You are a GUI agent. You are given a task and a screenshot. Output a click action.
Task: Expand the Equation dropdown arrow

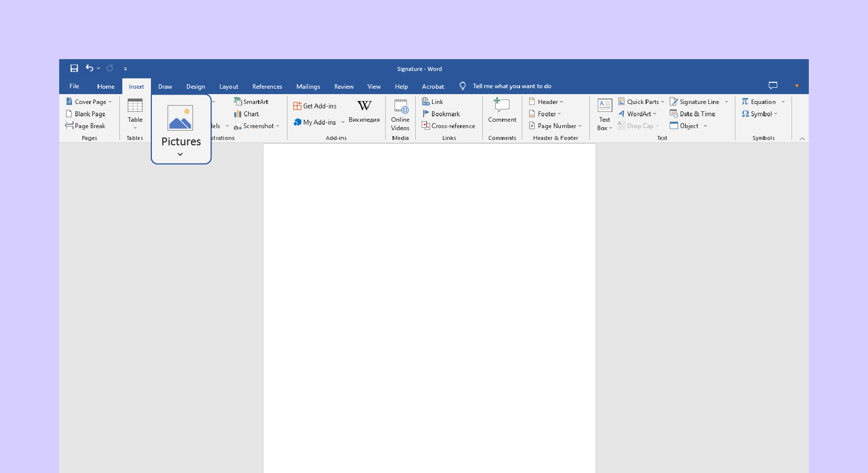(x=783, y=101)
